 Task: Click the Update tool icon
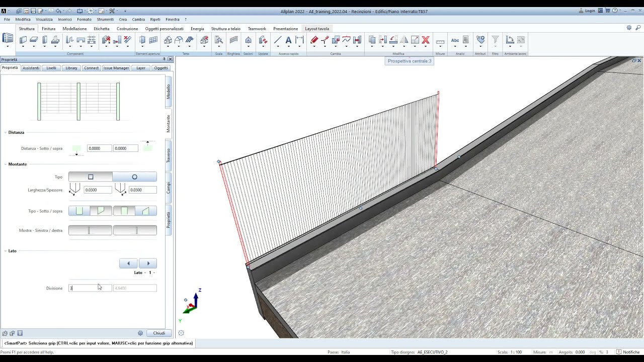pyautogui.click(x=263, y=40)
